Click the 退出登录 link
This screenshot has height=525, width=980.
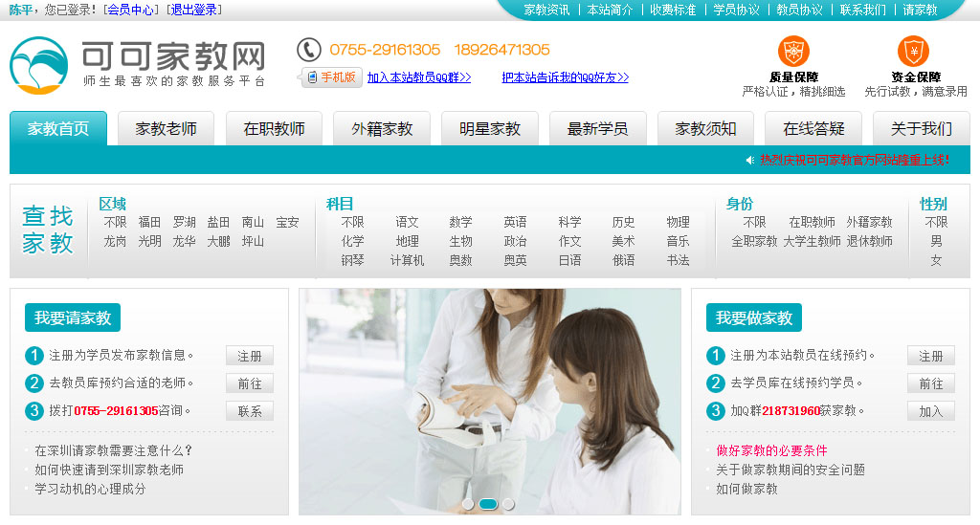click(x=194, y=10)
